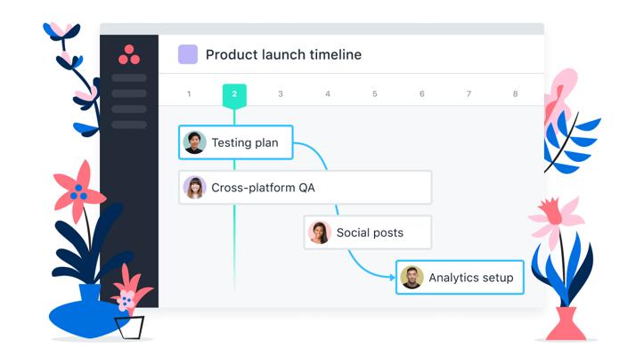Jump to day 1 on timeline

click(189, 94)
